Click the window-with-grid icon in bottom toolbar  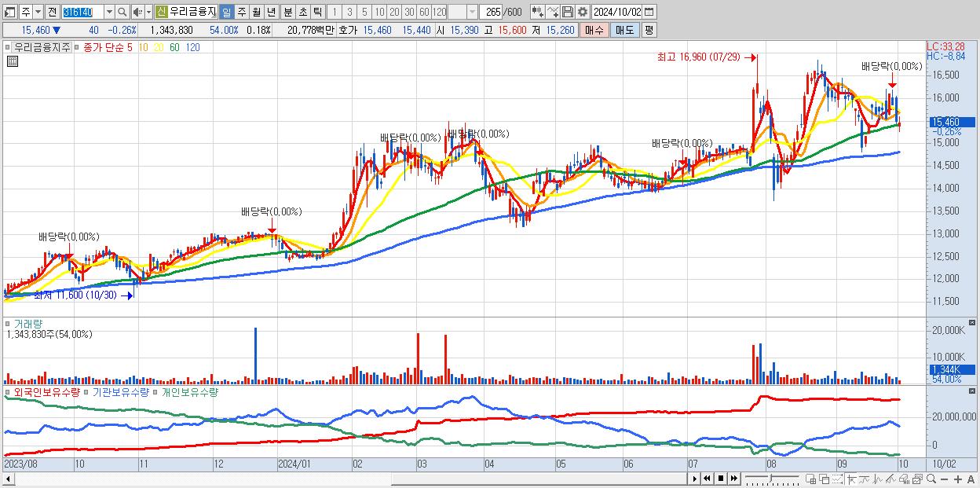(x=810, y=479)
